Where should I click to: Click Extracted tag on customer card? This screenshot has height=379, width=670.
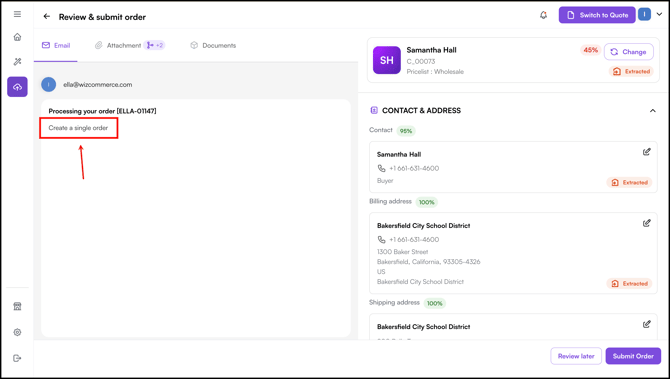(631, 71)
